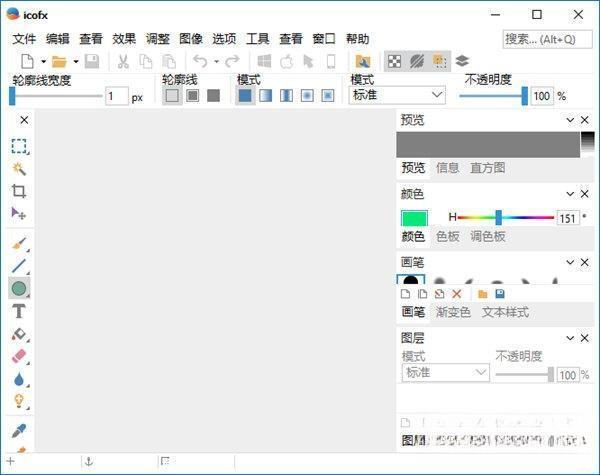Collapse the 颜色 panel chevron
This screenshot has width=600, height=475.
(x=570, y=194)
